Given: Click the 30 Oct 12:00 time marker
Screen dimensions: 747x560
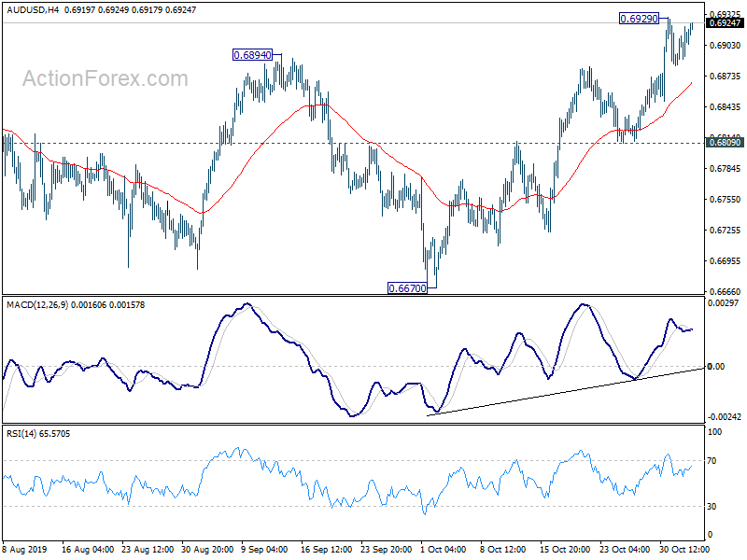Looking at the screenshot, I should coord(684,550).
